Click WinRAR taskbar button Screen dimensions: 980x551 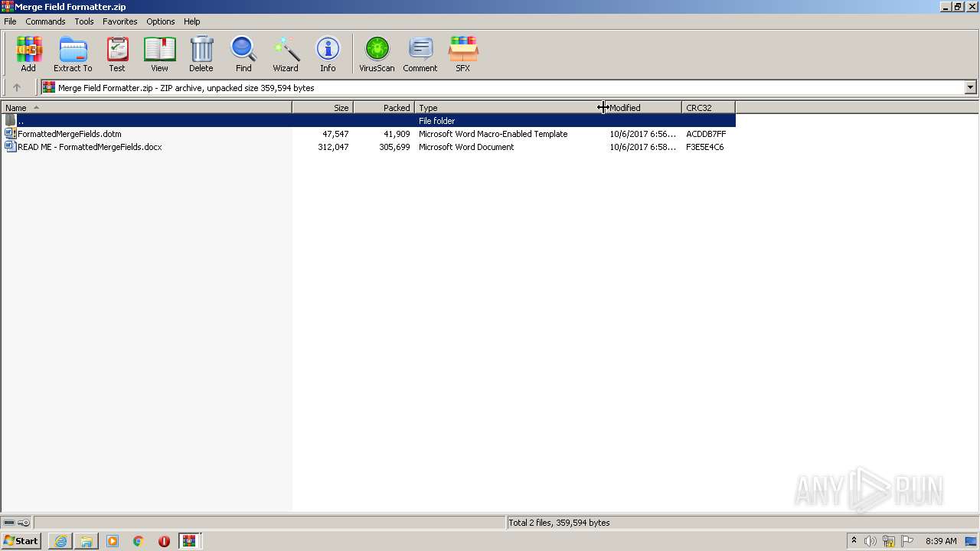189,541
